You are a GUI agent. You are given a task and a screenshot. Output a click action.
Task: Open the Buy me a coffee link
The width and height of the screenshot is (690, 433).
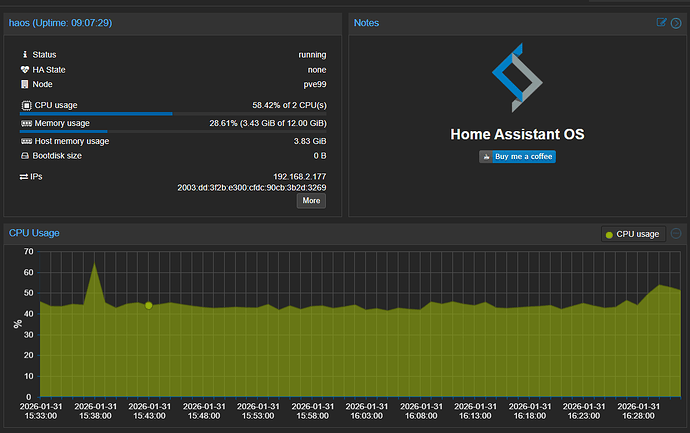click(x=517, y=157)
